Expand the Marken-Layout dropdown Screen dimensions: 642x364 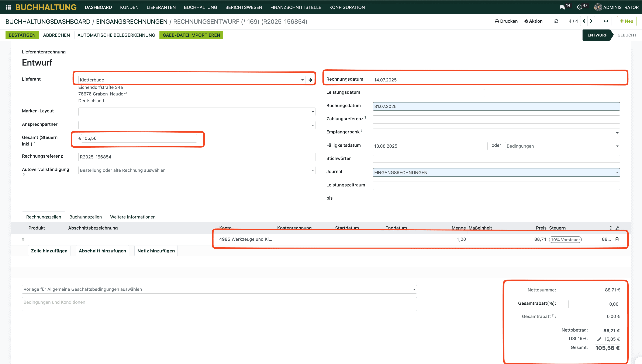313,112
